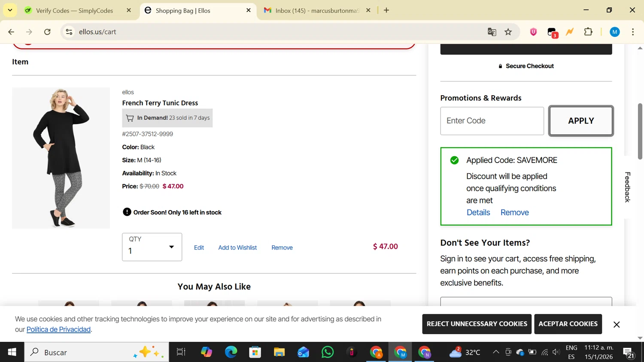This screenshot has width=644, height=362.
Task: Open the Windows notification center icon
Action: [629, 353]
